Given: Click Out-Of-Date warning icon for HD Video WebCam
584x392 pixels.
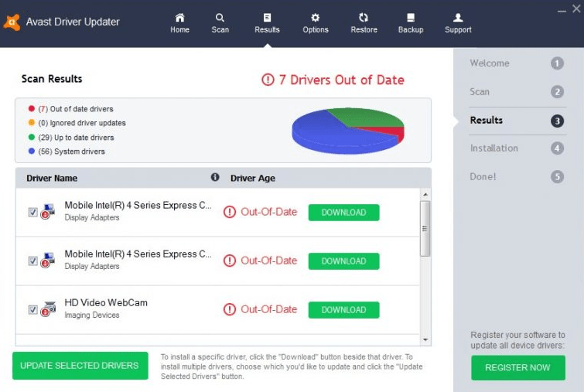Looking at the screenshot, I should [230, 309].
